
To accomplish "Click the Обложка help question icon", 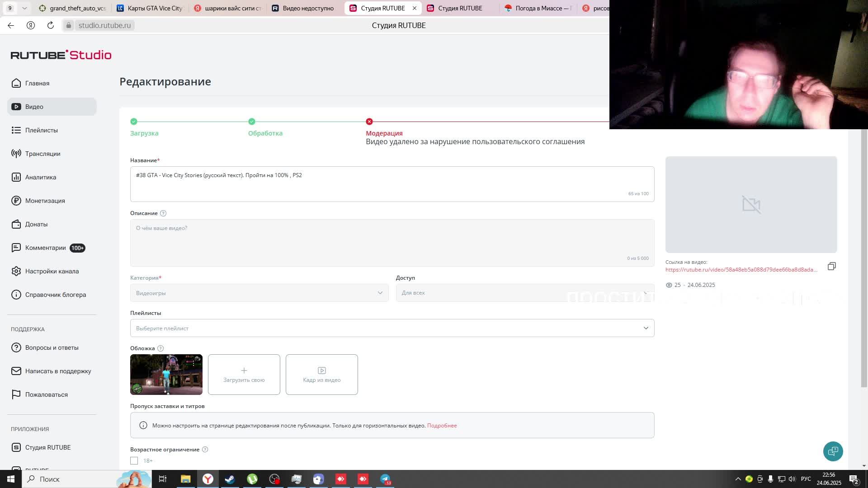I will tap(160, 348).
